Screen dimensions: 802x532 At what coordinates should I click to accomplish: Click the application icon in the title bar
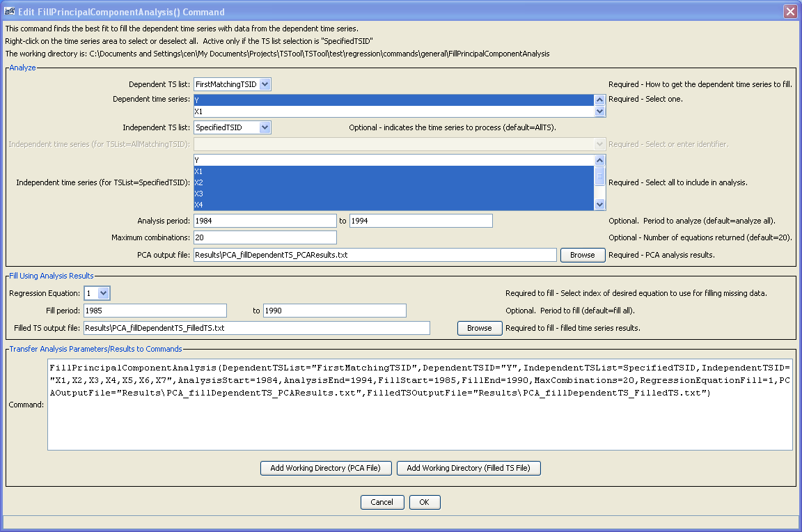[10, 12]
